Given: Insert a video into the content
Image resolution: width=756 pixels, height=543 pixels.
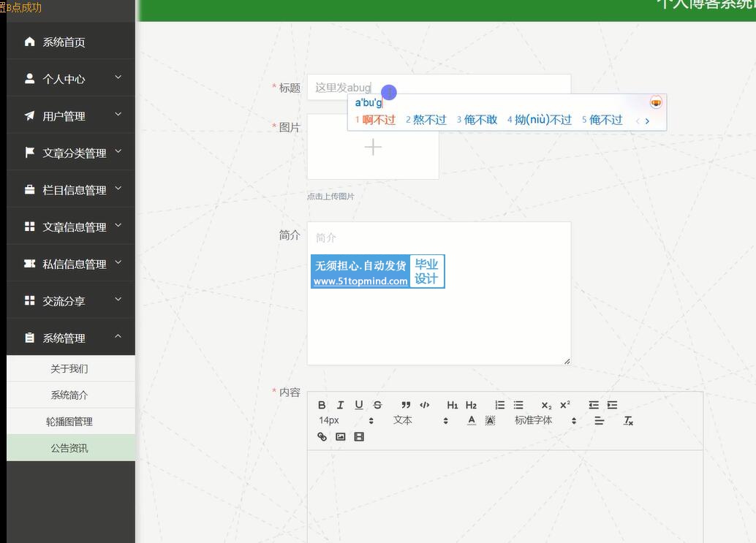Looking at the screenshot, I should click(x=359, y=437).
